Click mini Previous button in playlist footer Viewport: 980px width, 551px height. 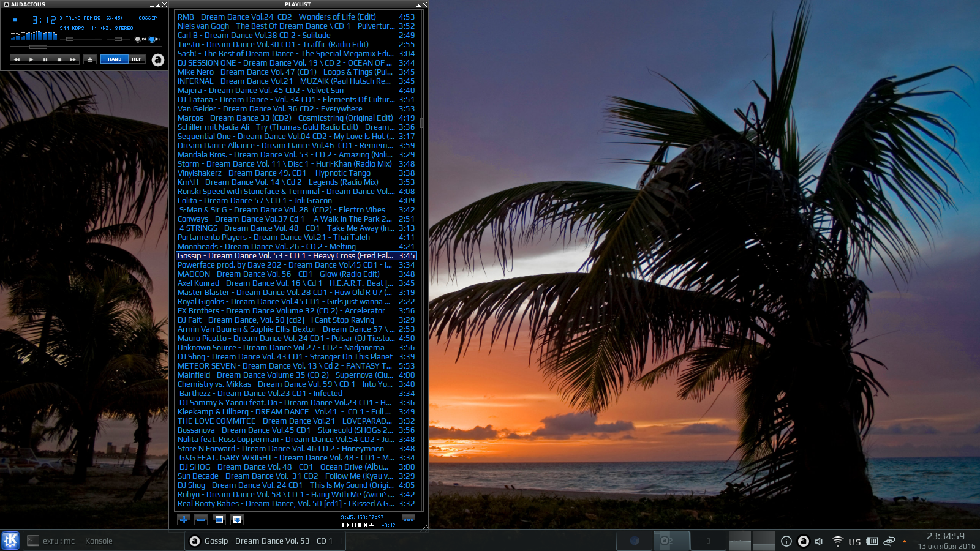click(x=342, y=525)
